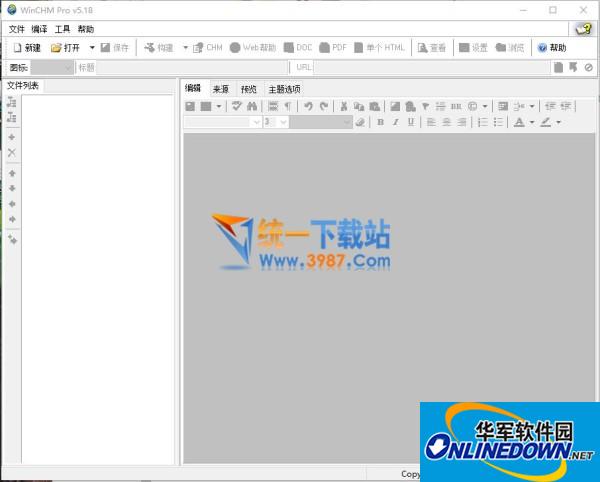600x482 pixels.
Task: Click the 设置 (Settings) toolbar button
Action: (x=473, y=48)
